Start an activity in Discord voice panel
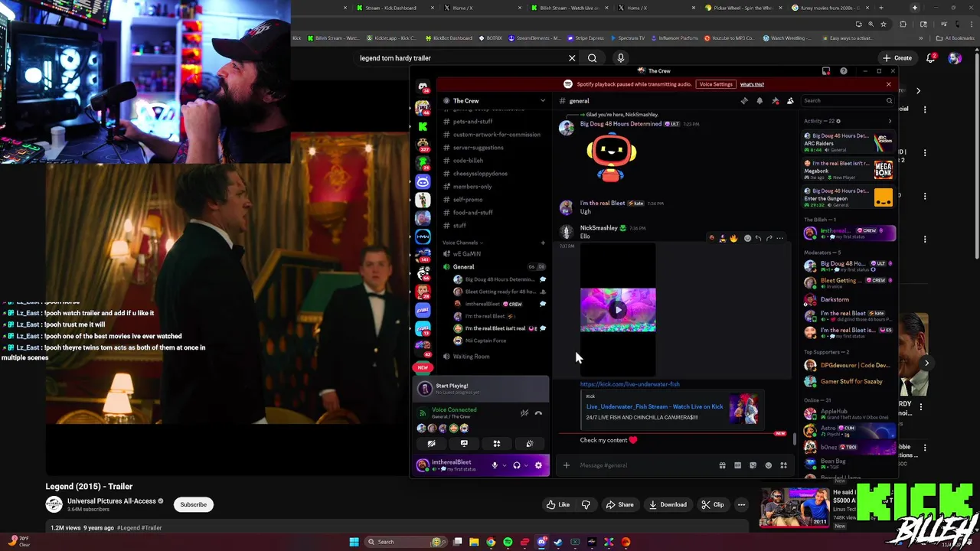Viewport: 980px width, 551px height. coord(497,443)
